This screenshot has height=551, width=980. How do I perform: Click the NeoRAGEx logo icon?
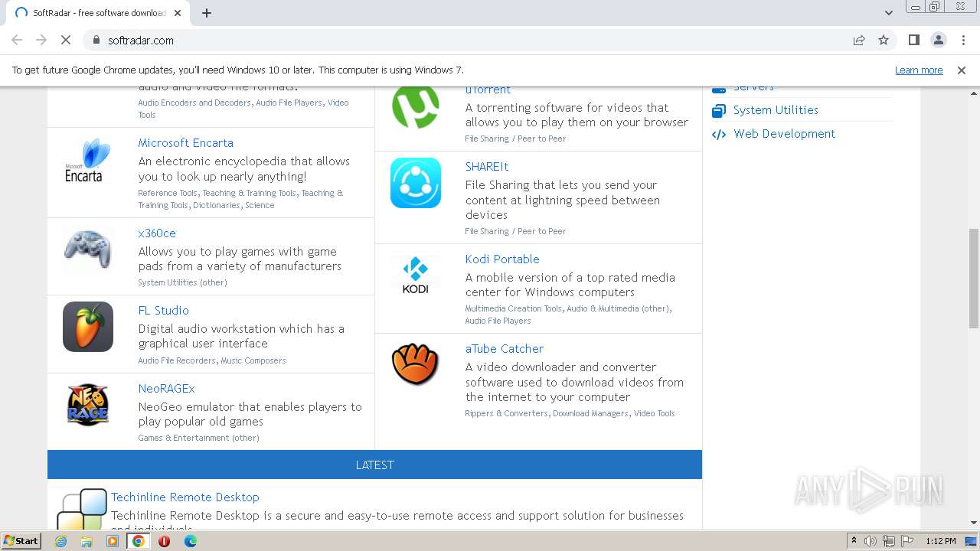[x=88, y=405]
